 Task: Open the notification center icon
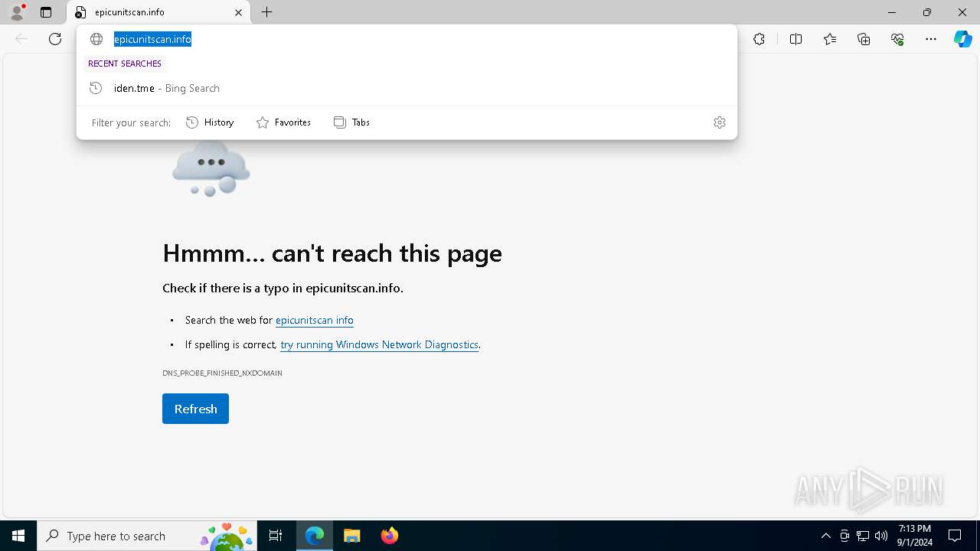click(x=955, y=536)
